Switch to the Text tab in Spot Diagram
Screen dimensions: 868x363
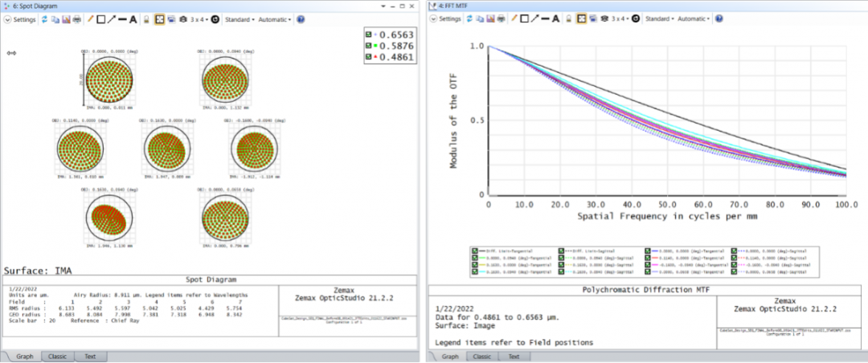[x=89, y=356]
